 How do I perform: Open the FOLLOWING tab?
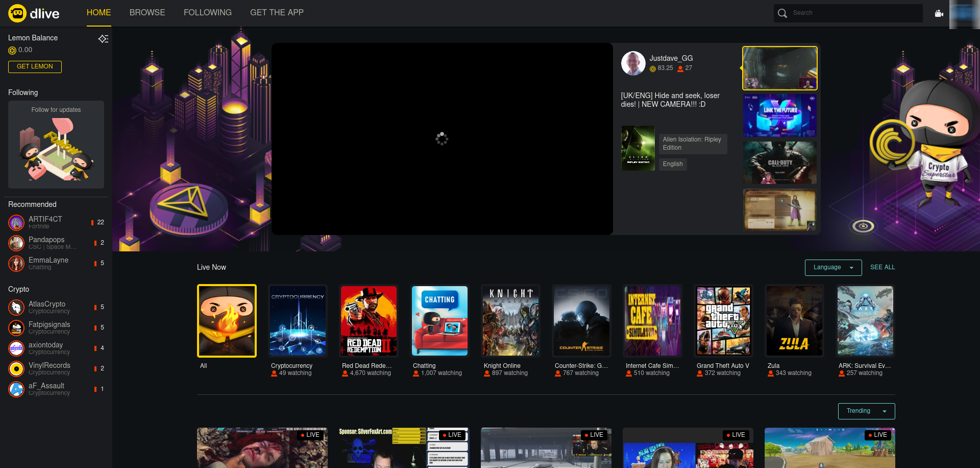click(x=207, y=13)
